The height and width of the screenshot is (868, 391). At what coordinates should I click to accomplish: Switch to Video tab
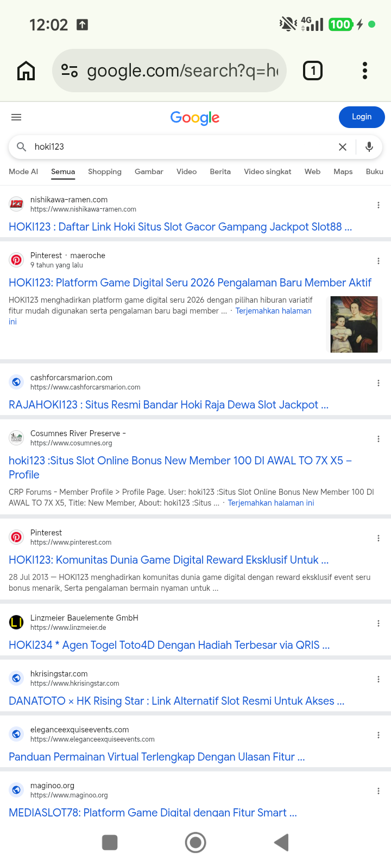(x=186, y=171)
